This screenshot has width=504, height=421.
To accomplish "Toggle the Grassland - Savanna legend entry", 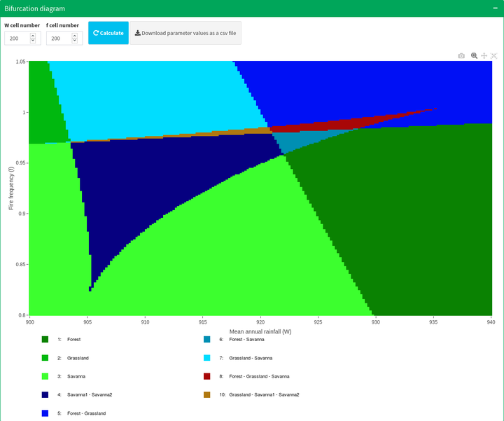I will pyautogui.click(x=250, y=357).
